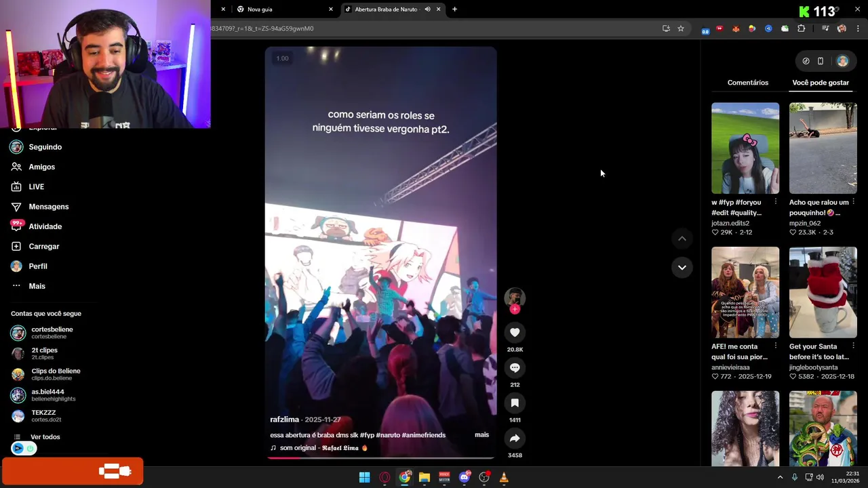Click the phone app icon at top right
The image size is (868, 488).
[820, 61]
